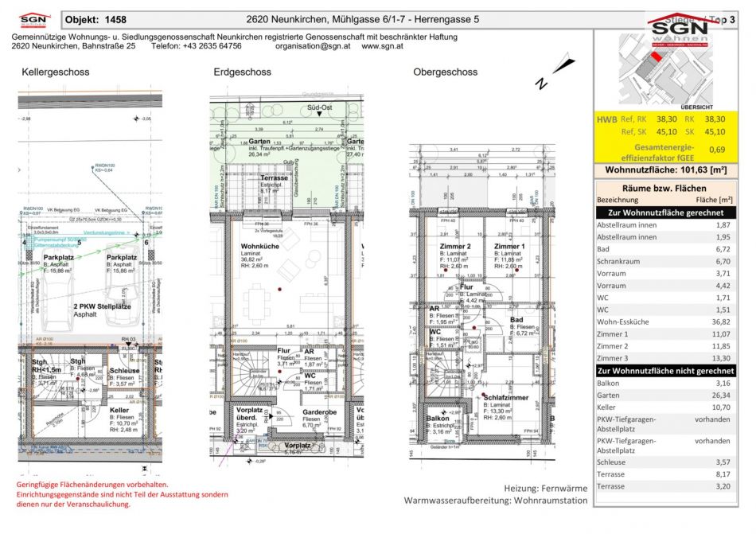Click the organisation@sgn.at email address
The width and height of the screenshot is (756, 534).
[x=313, y=46]
